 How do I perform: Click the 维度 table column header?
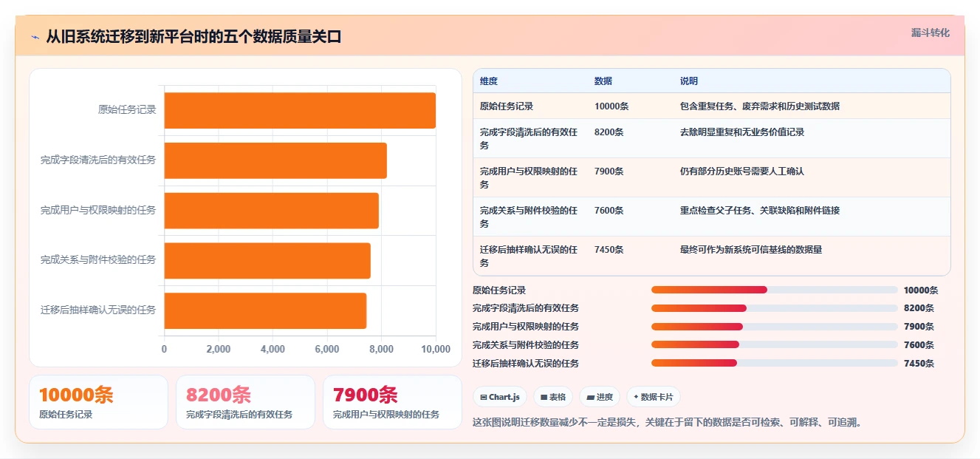point(489,81)
